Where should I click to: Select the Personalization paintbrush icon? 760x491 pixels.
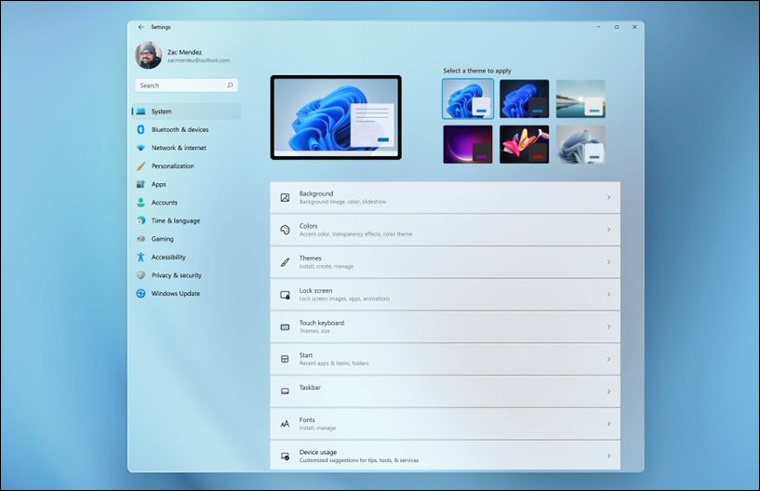141,166
